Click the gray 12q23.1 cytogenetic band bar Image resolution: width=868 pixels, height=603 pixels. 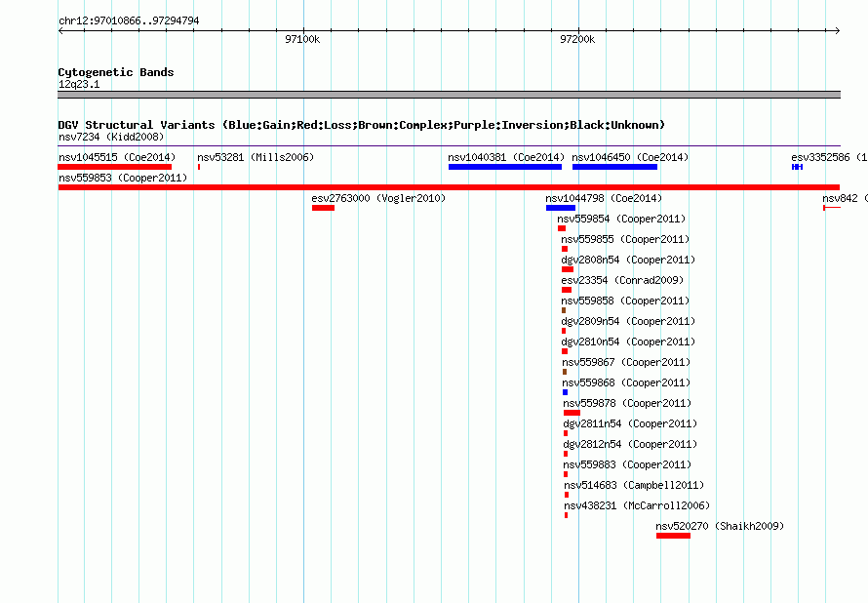449,95
